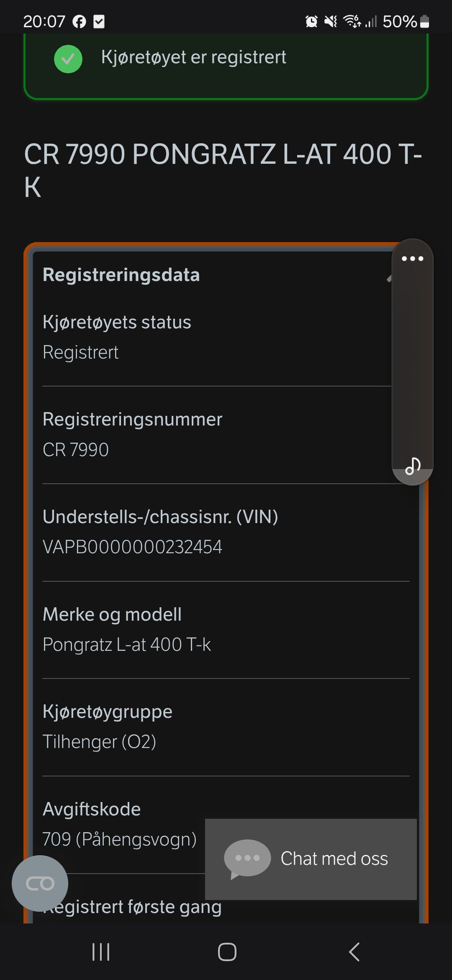
Task: Tap the Pongratz L-at 400 T-k model value
Action: click(127, 645)
